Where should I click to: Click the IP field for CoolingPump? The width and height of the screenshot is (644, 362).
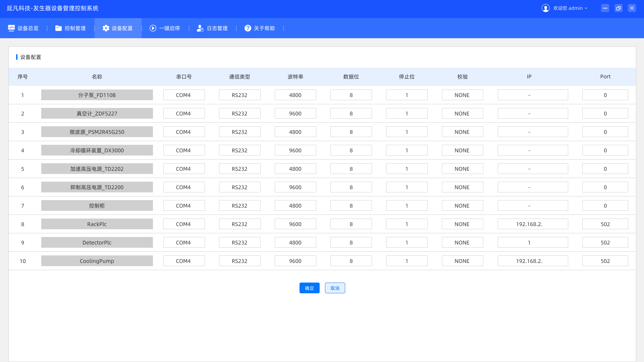coord(533,261)
